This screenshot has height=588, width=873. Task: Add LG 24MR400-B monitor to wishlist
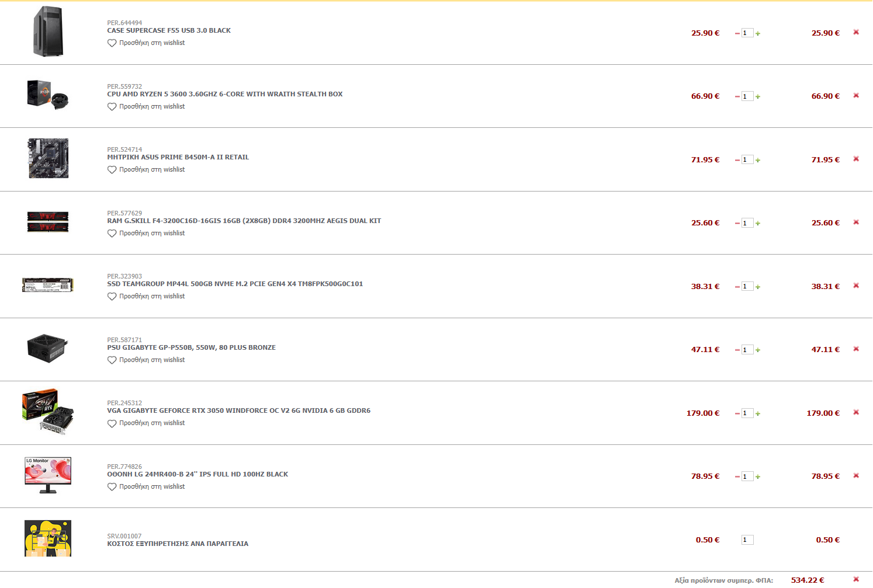pos(146,486)
